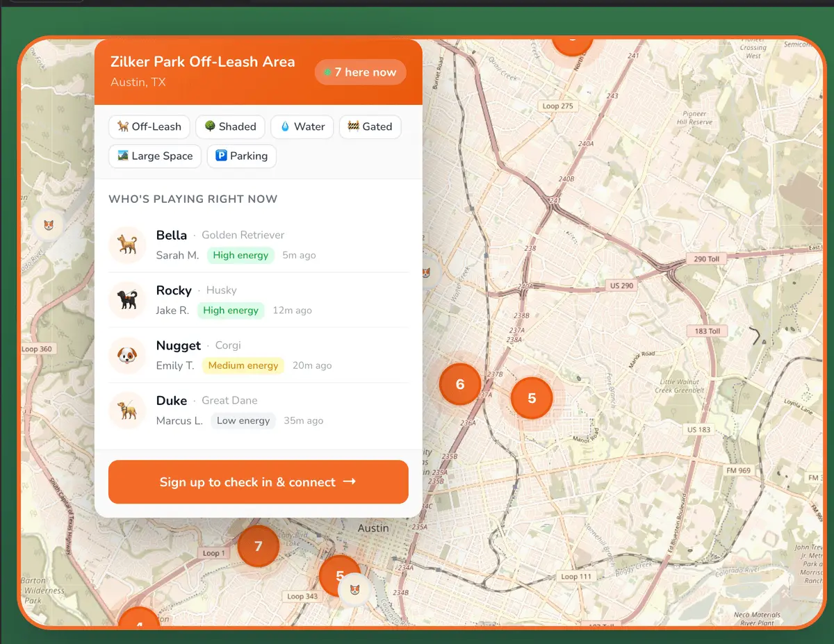This screenshot has height=644, width=834.
Task: Click Rocky's High energy tag
Action: tap(231, 310)
